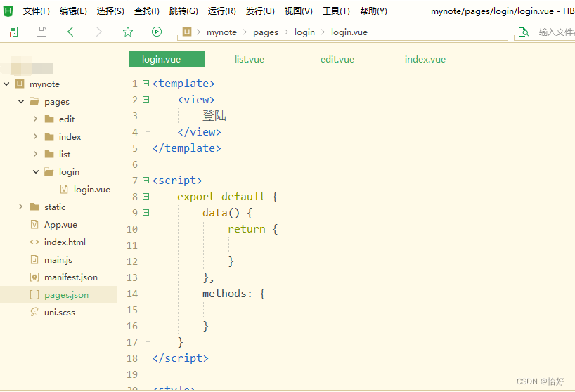The height and width of the screenshot is (392, 575).
Task: Open the 运行(R) menu
Action: point(222,11)
